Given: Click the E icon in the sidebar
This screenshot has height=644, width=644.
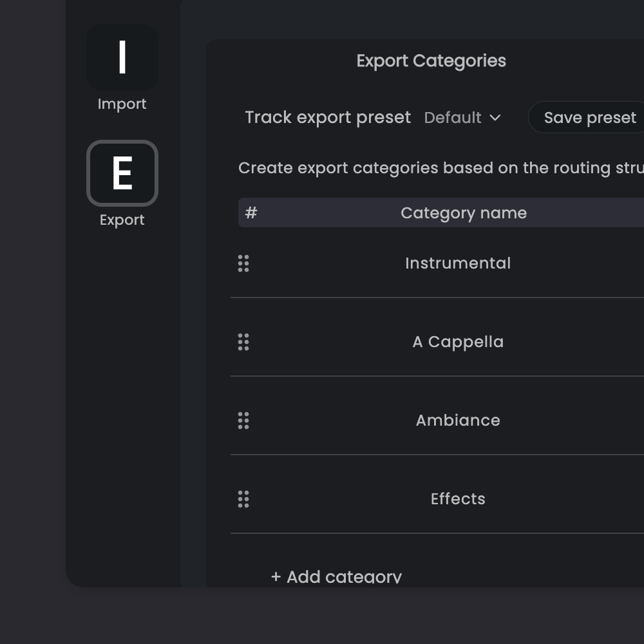Looking at the screenshot, I should pos(122,173).
